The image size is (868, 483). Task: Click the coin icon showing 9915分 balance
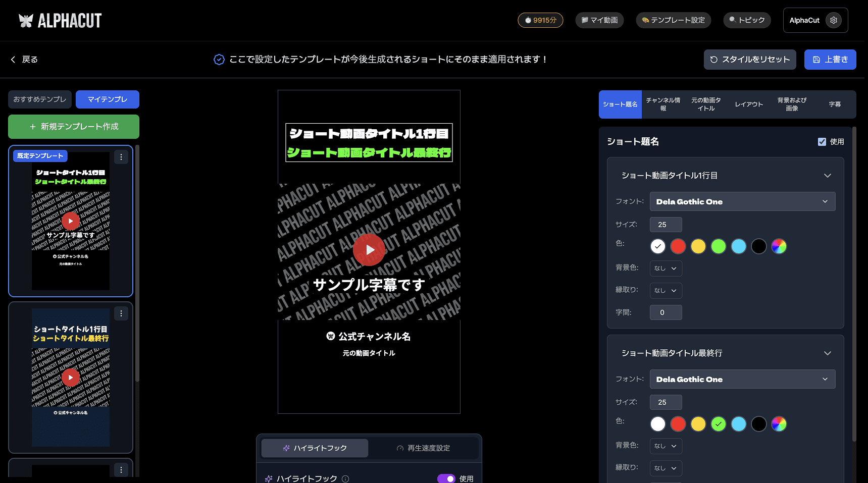pos(528,20)
